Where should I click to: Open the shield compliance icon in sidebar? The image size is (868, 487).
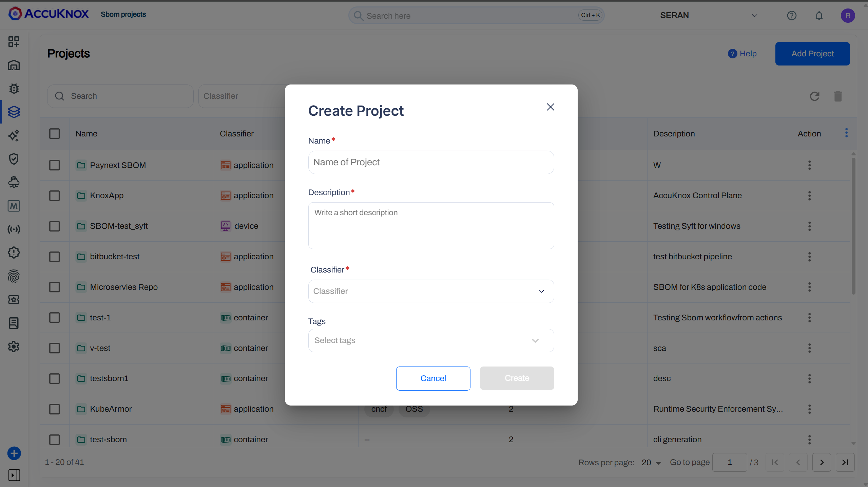click(x=14, y=159)
